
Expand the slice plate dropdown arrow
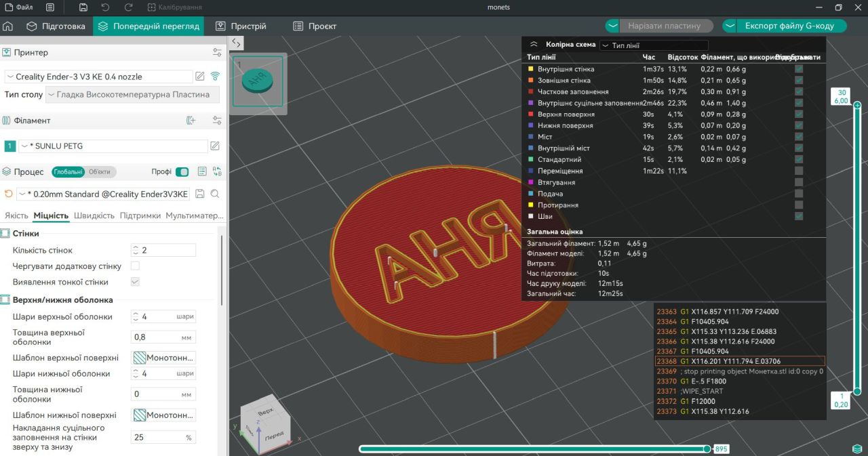click(x=612, y=26)
